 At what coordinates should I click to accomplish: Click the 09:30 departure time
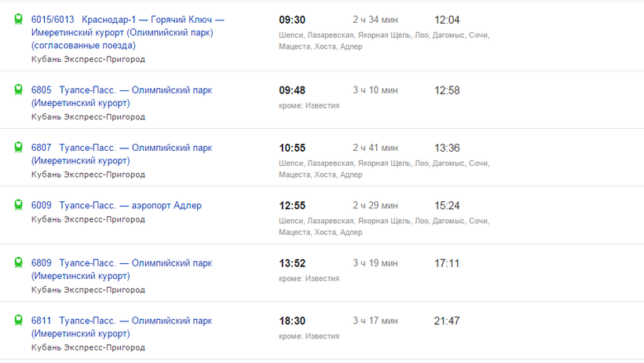coord(292,20)
